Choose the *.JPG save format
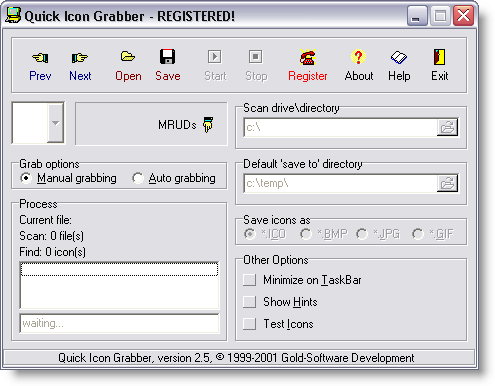The height and width of the screenshot is (386, 495). [x=362, y=234]
